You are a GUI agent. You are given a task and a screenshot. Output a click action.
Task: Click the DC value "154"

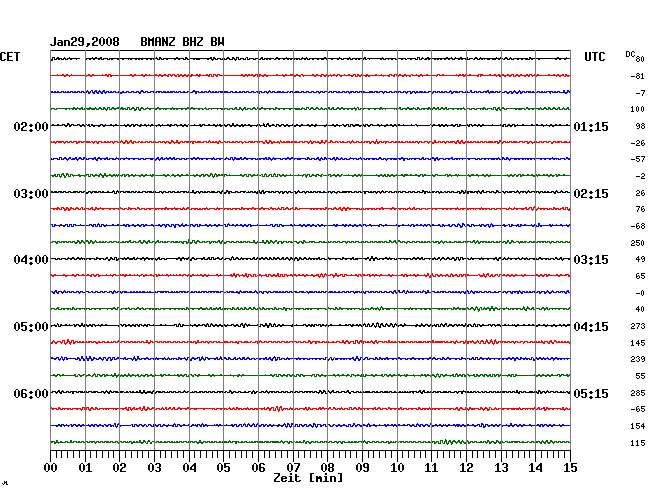pyautogui.click(x=638, y=426)
